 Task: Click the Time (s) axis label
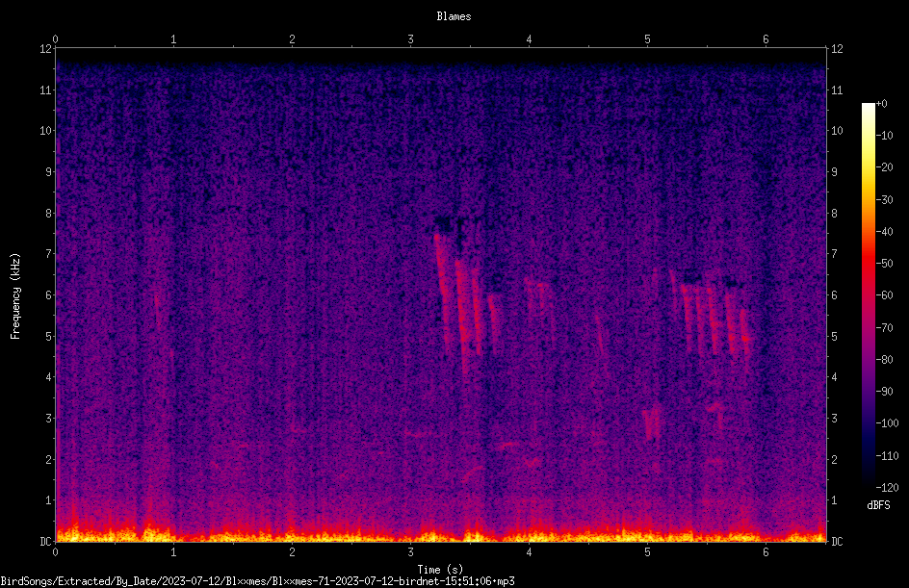click(440, 570)
